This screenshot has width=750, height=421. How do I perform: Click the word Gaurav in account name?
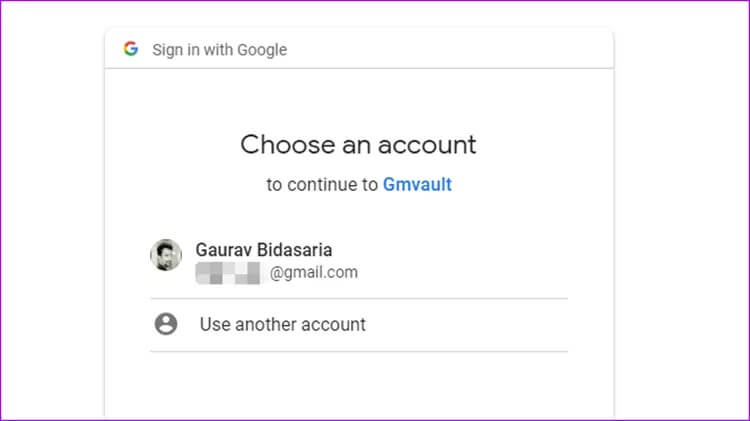tap(223, 250)
